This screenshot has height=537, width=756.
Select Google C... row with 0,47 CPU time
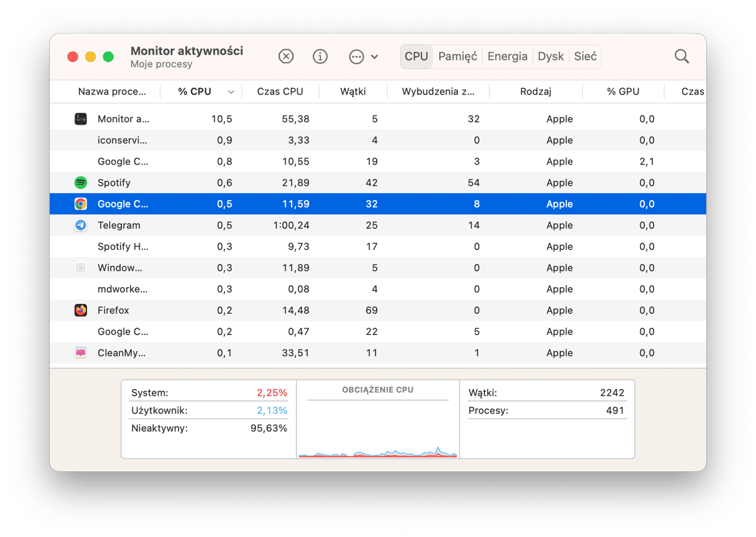(378, 332)
